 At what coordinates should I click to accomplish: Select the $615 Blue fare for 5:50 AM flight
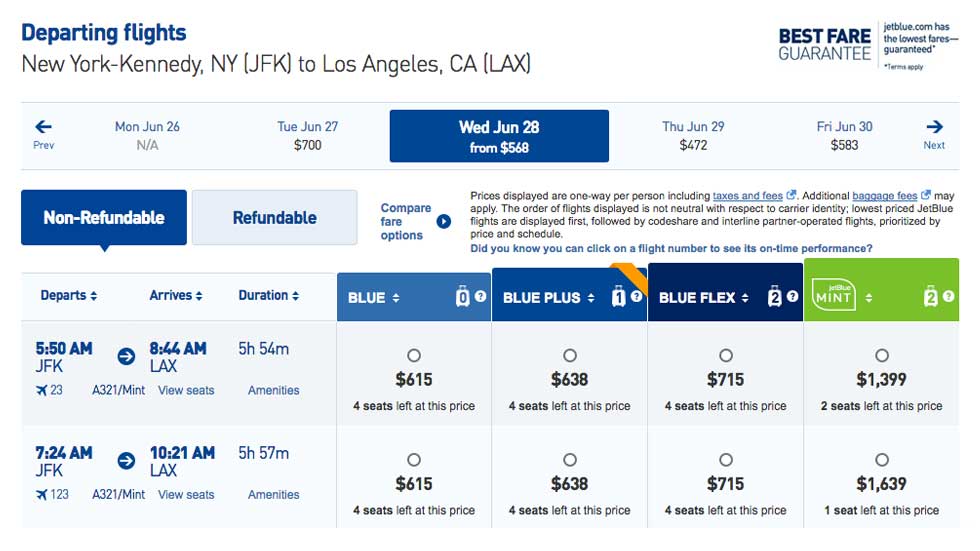click(x=414, y=355)
